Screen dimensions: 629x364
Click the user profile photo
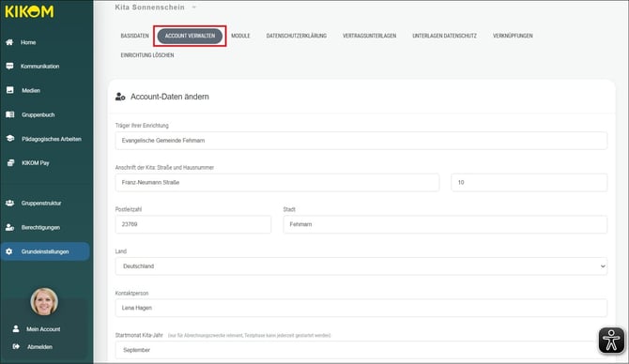pos(44,301)
